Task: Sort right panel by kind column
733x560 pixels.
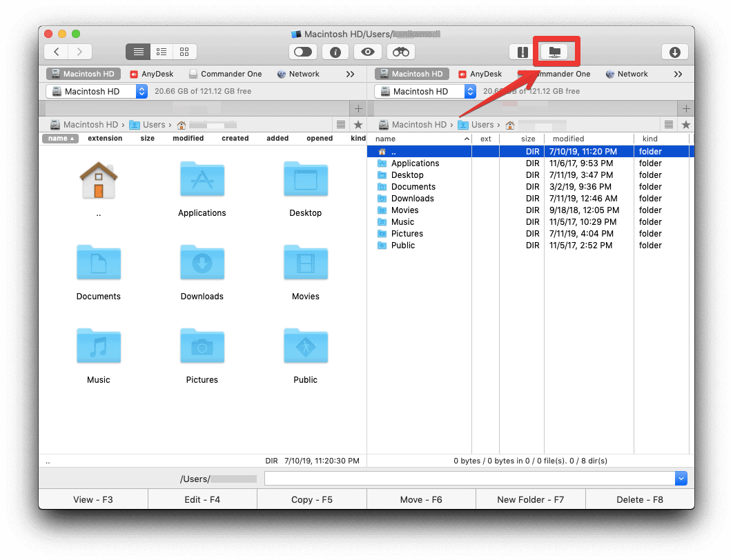Action: (649, 139)
